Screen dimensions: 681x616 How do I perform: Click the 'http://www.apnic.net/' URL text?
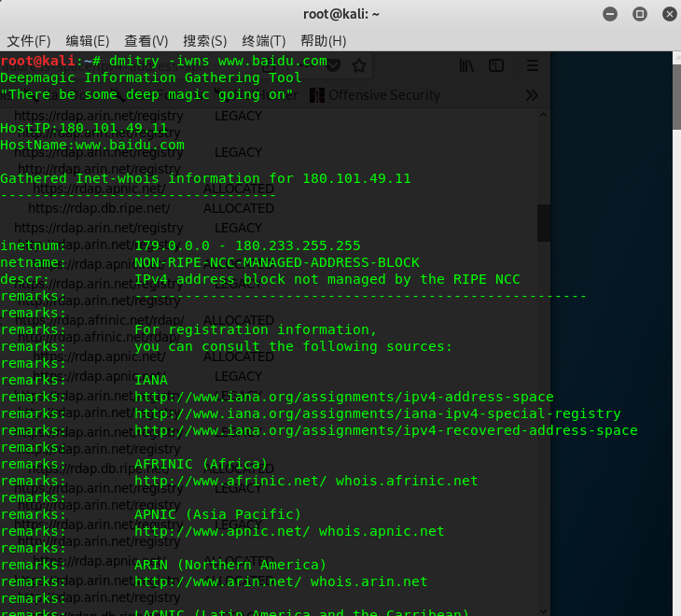[222, 531]
